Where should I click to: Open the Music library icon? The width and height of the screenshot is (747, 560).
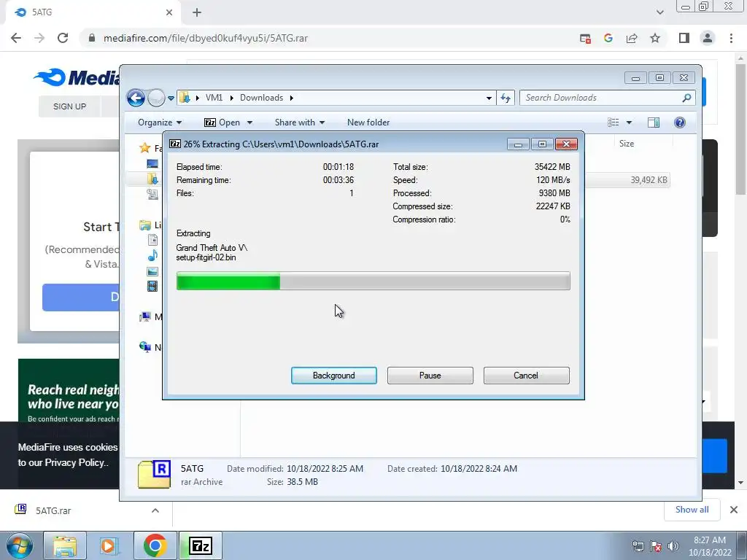click(152, 256)
